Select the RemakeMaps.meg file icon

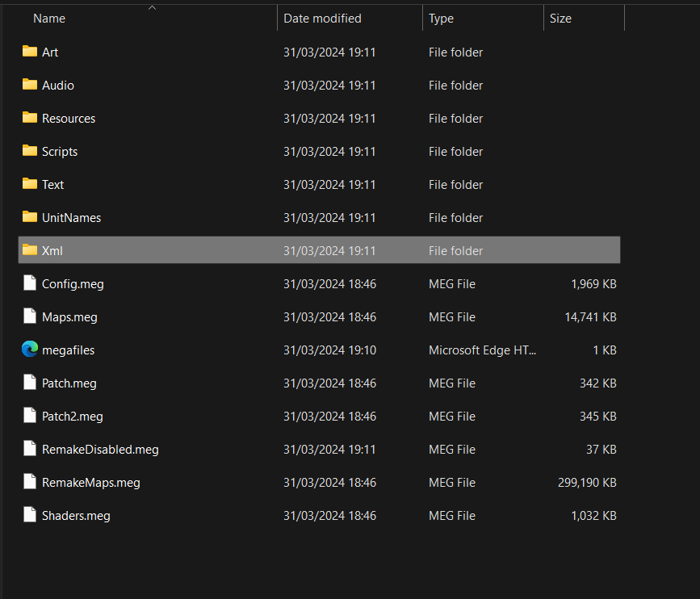click(30, 482)
